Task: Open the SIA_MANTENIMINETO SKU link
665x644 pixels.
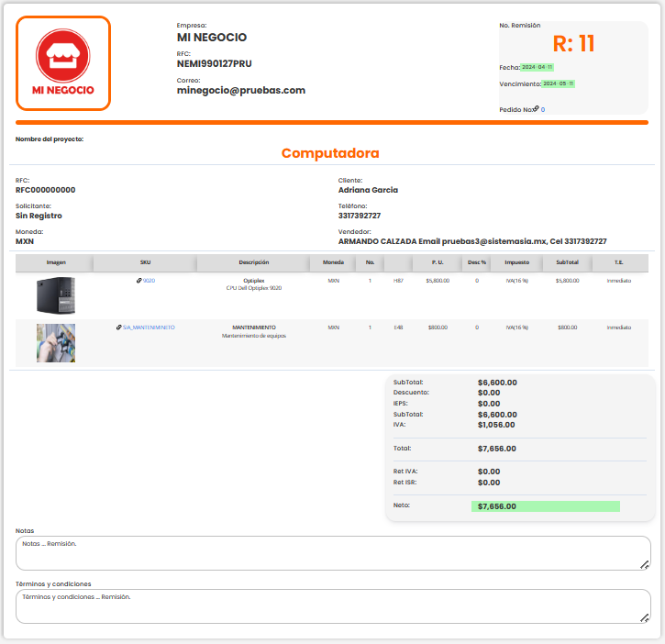Action: click(149, 327)
